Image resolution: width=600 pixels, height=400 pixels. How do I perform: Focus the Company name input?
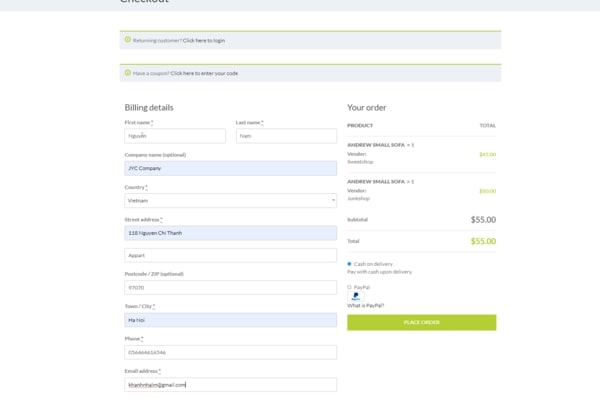click(x=230, y=168)
